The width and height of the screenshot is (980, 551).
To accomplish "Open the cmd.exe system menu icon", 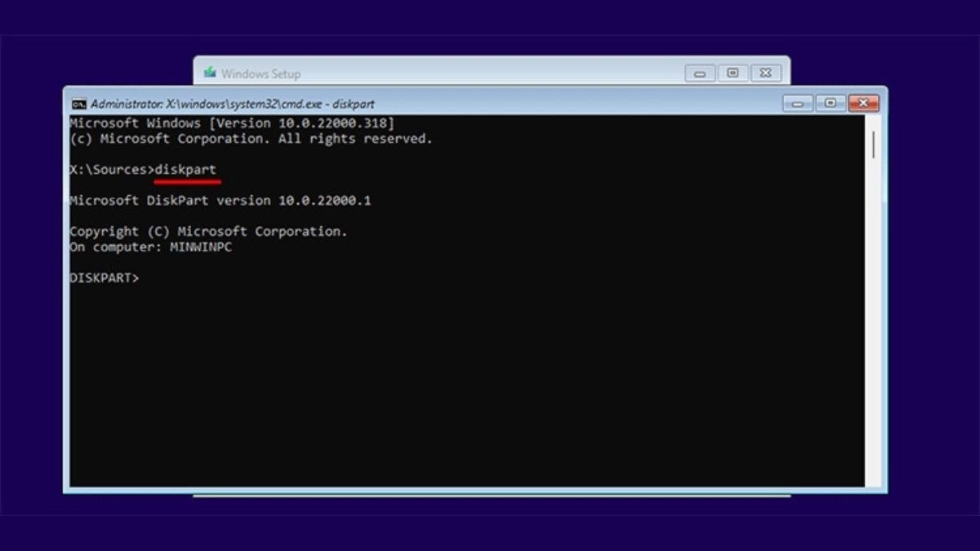I will [x=79, y=104].
